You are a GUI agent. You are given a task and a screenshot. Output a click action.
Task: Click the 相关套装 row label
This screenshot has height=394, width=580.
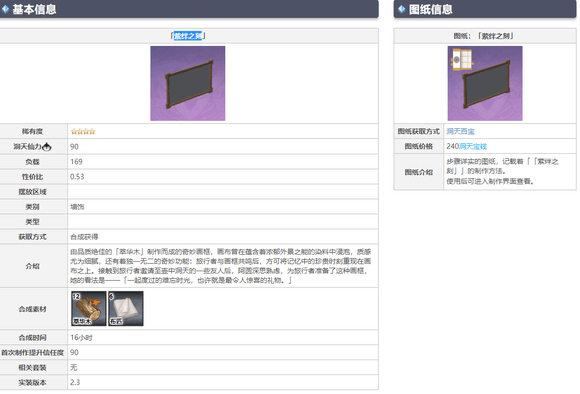(33, 367)
